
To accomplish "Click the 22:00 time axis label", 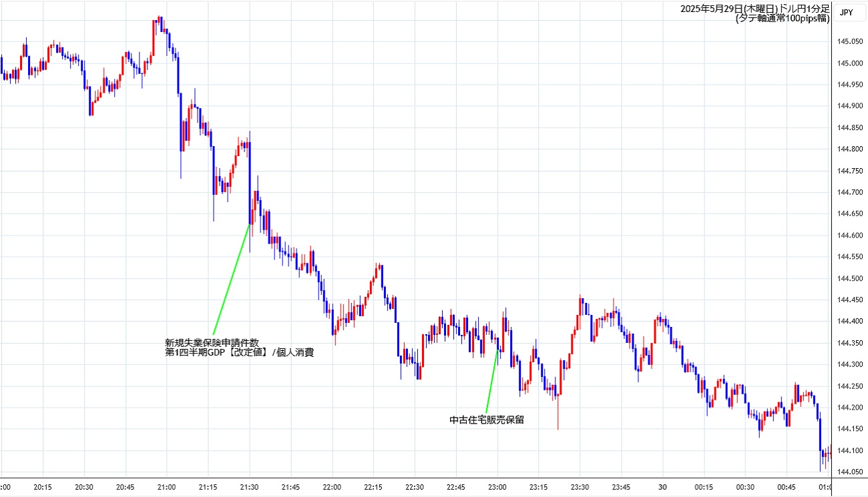I will point(332,487).
